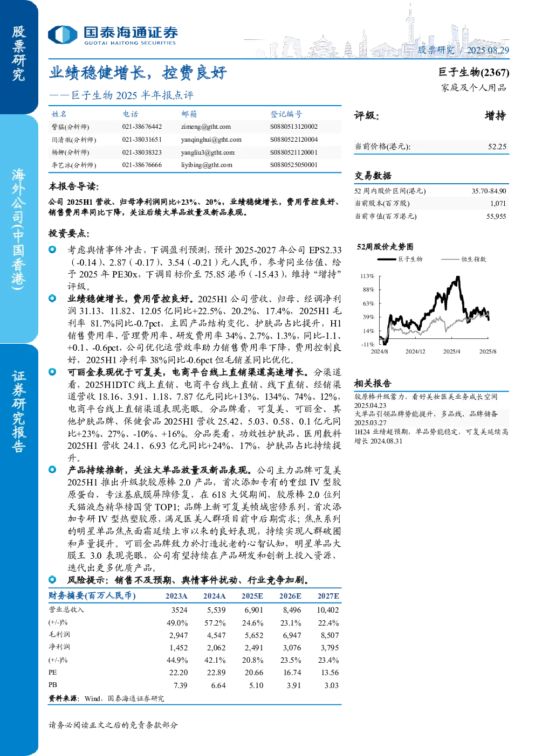
Task: Click the email yanqinghui@gtht.com
Action: tap(211, 140)
